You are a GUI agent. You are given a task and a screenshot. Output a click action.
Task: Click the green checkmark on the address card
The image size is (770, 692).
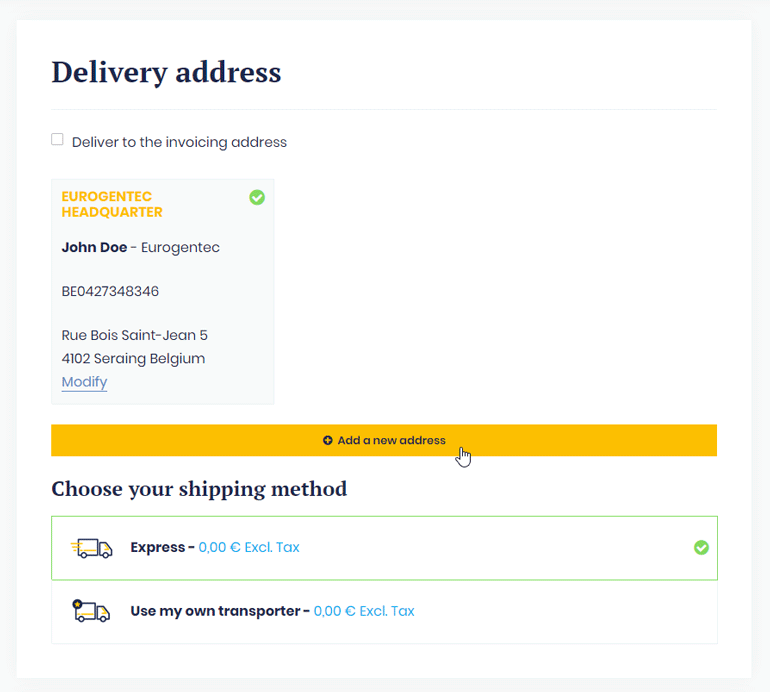click(257, 198)
